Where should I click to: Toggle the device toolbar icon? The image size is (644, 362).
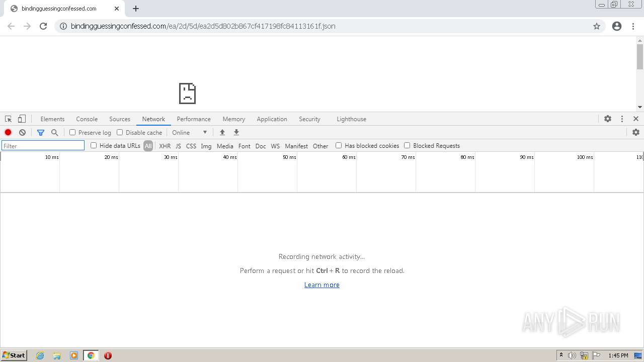pos(22,119)
